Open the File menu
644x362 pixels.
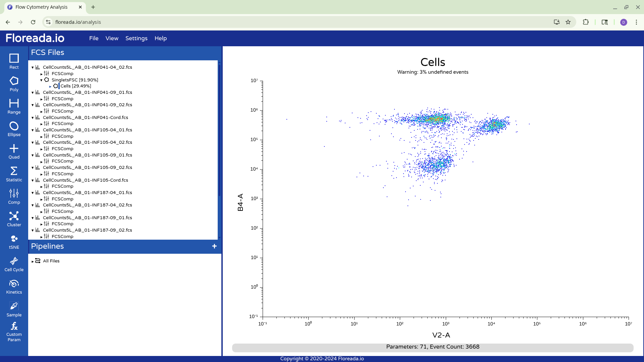click(x=94, y=38)
